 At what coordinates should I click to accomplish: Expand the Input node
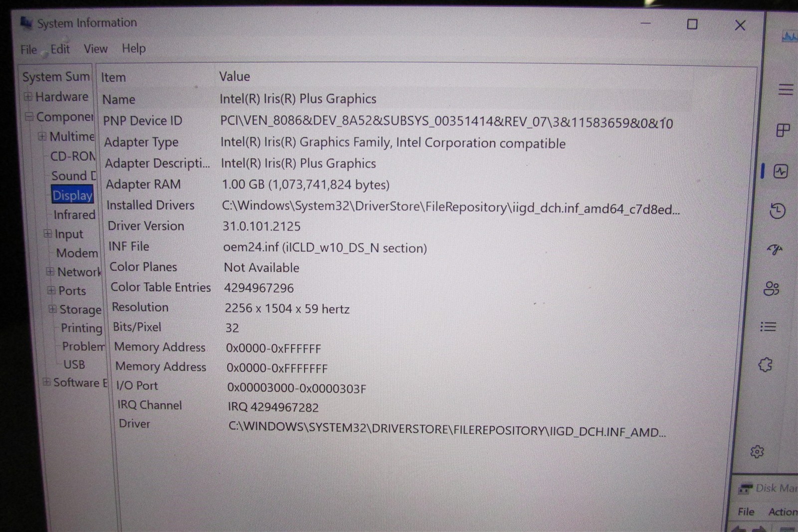pyautogui.click(x=47, y=233)
